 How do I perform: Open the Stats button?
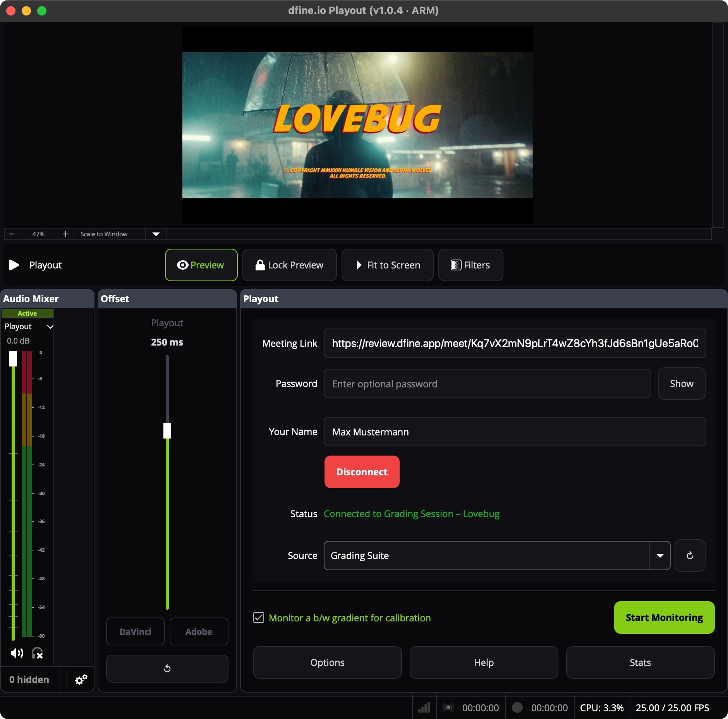tap(640, 662)
